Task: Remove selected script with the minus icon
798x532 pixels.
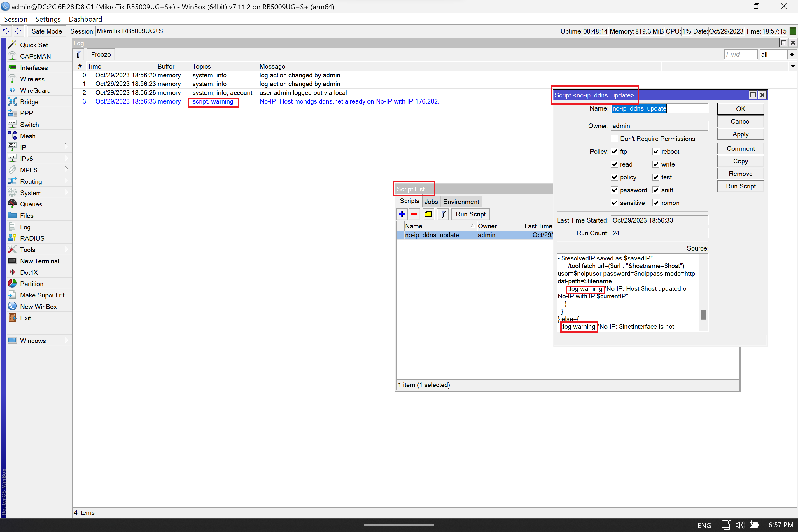Action: coord(414,214)
